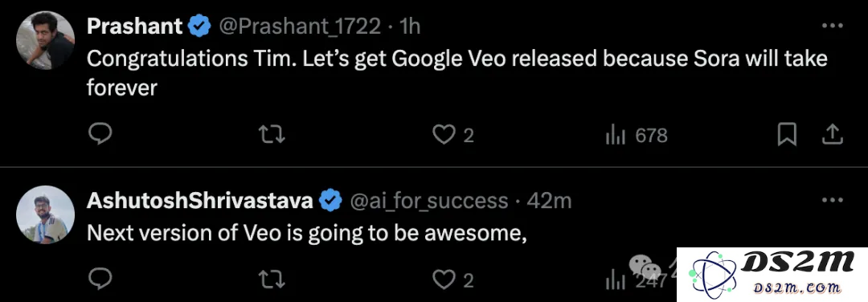Retweet AshutoshShrivastava's Veo tweet

272,280
